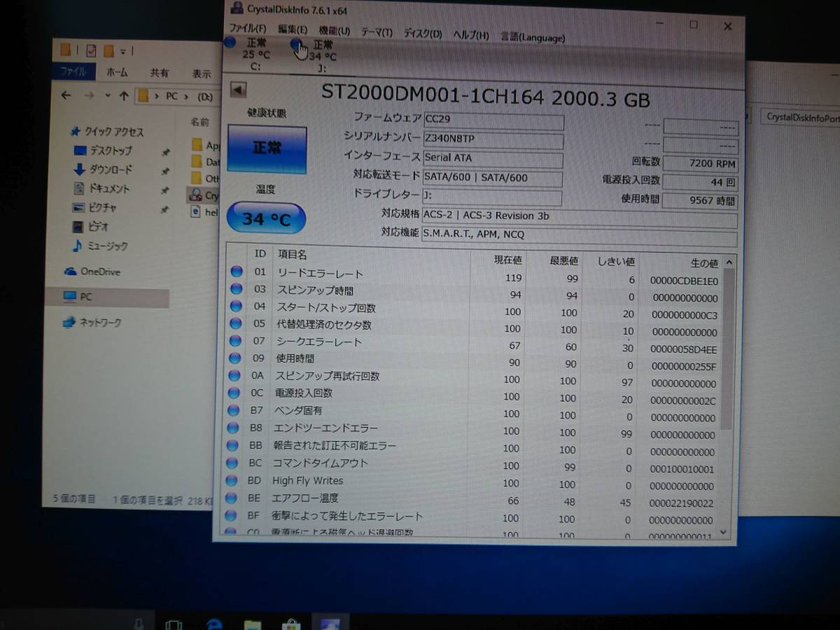
Task: Click status orb for 電源投入回数 row 0C
Action: (x=234, y=393)
